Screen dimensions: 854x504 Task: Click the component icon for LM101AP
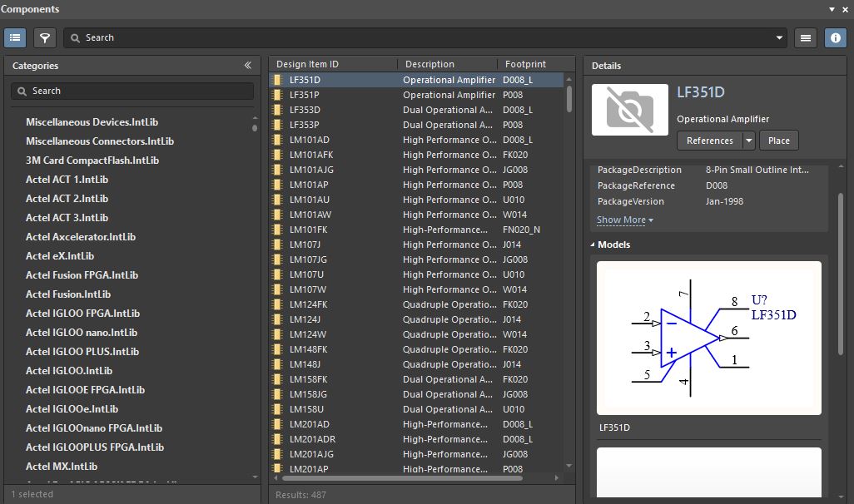point(277,185)
